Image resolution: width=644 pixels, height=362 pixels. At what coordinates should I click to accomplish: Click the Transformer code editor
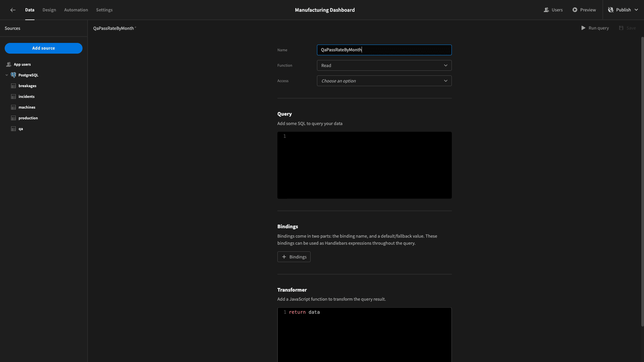pyautogui.click(x=364, y=335)
